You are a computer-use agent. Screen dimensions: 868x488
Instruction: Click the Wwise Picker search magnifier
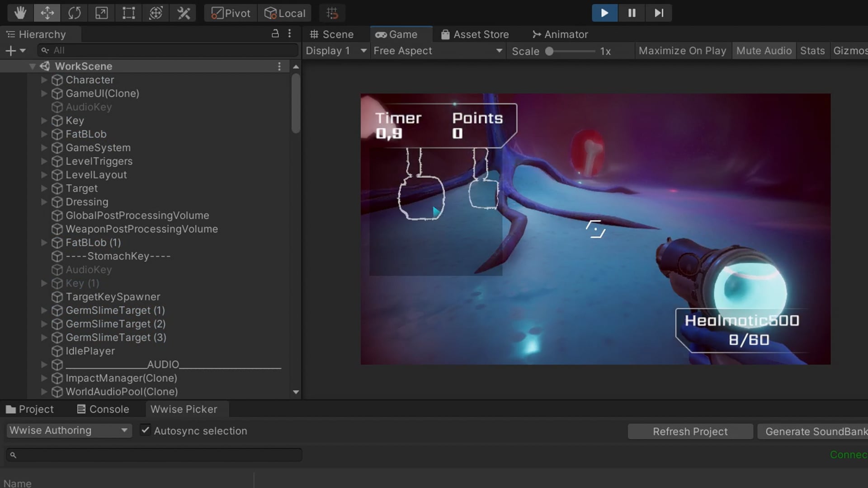(13, 455)
